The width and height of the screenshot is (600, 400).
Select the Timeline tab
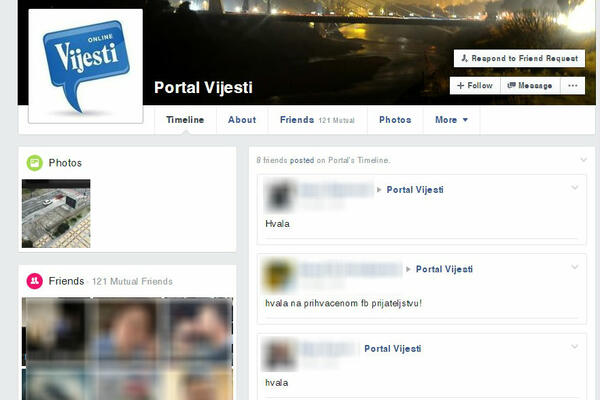click(185, 120)
